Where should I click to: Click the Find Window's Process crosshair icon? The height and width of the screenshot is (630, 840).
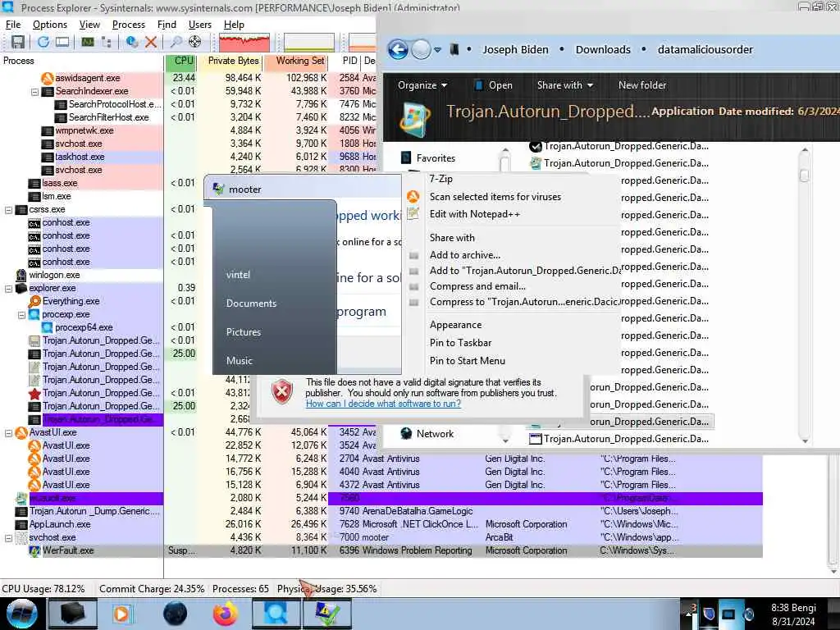click(x=195, y=42)
